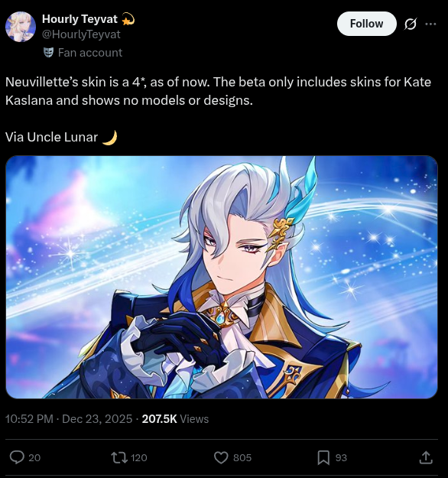Viewport: 448px width, 478px height.
Task: Enlarge the Neuvillette artwork image
Action: click(x=222, y=277)
